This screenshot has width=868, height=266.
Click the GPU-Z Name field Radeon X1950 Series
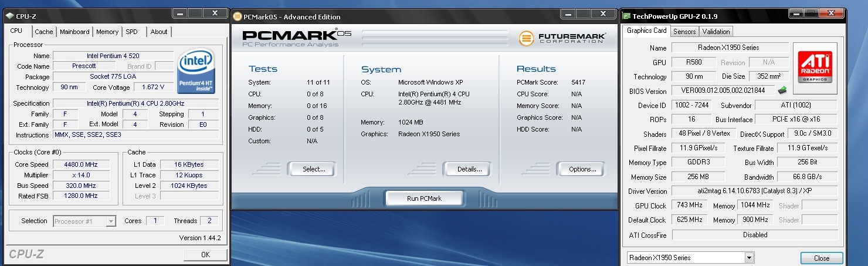pos(730,48)
